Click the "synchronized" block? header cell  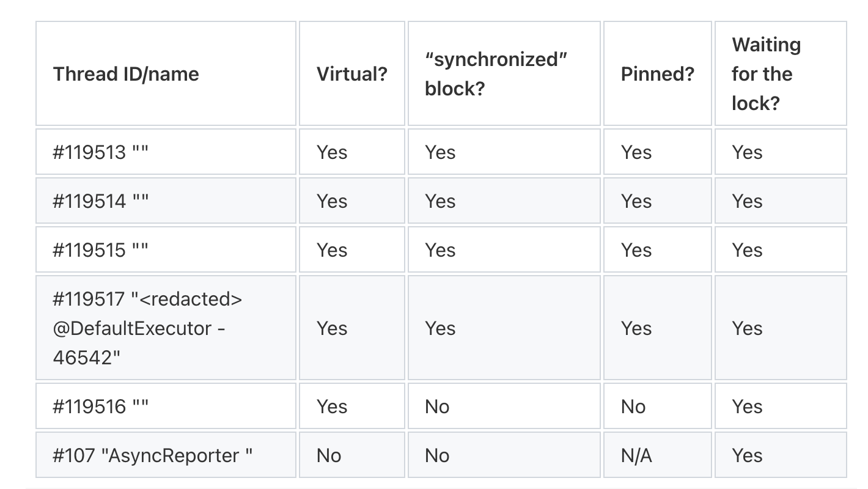[x=504, y=73]
